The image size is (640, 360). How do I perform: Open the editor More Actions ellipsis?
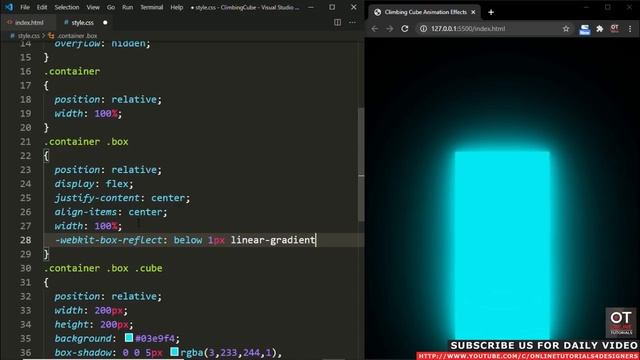(352, 22)
